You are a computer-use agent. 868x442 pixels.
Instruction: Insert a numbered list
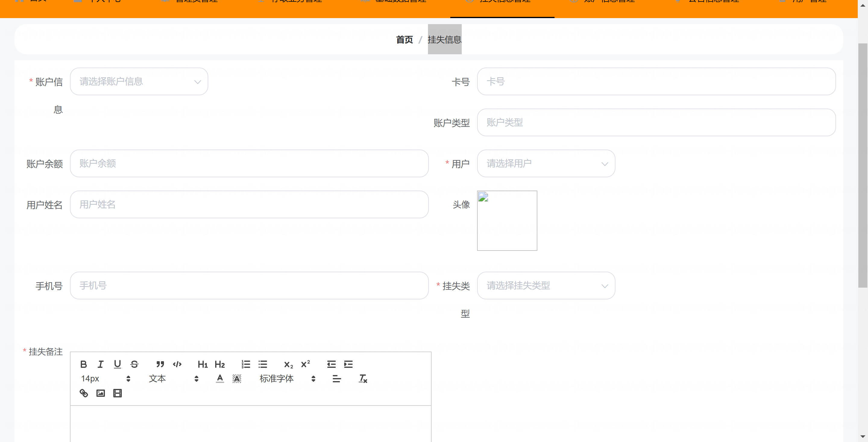click(246, 364)
